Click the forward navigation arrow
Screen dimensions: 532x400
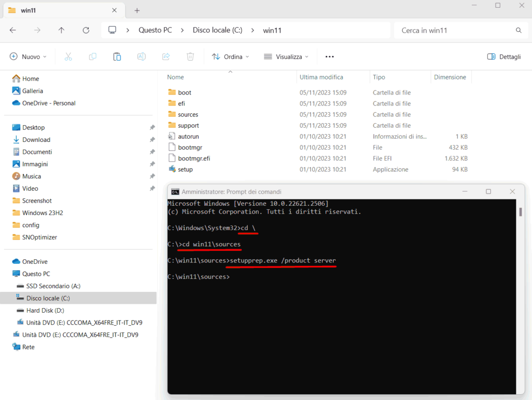click(x=37, y=30)
